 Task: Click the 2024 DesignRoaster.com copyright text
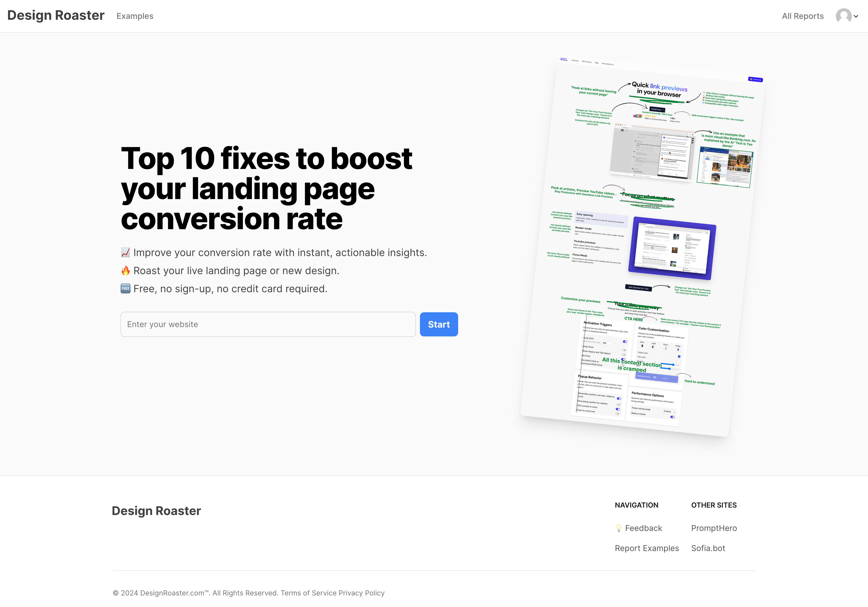195,593
